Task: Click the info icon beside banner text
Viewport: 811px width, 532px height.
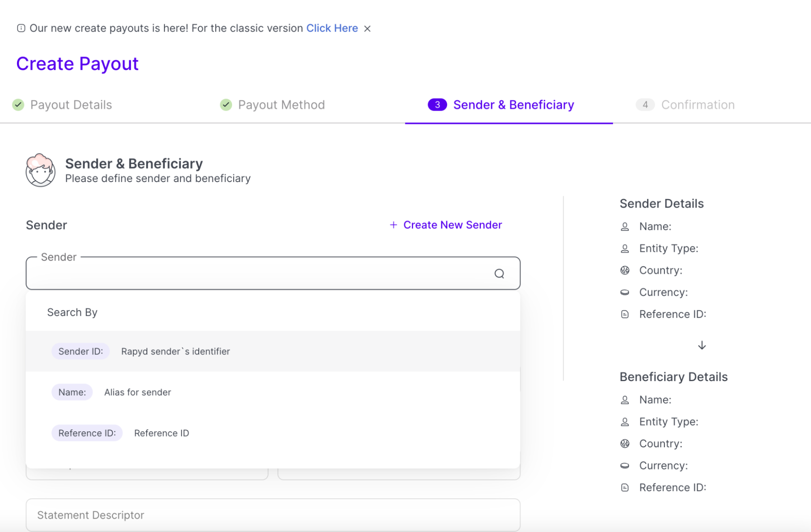Action: coord(21,28)
